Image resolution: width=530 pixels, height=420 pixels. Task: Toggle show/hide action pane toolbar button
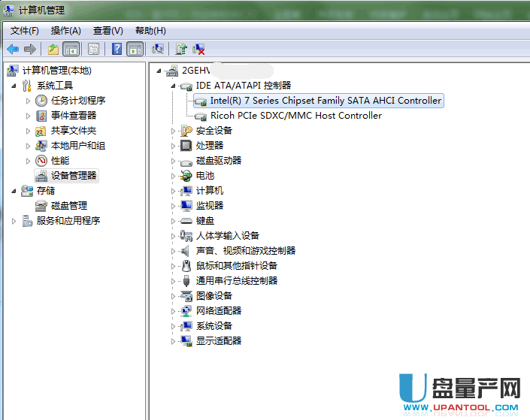[x=135, y=49]
